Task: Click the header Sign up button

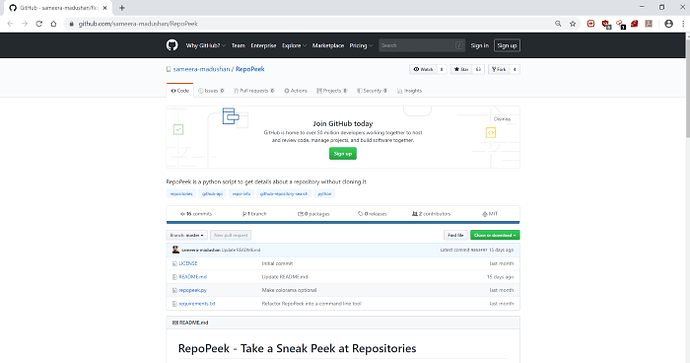Action: [507, 45]
